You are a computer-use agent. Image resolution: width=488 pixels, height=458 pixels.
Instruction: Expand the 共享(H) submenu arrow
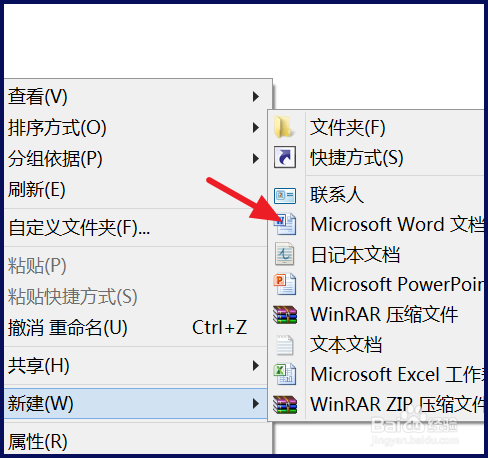[x=256, y=366]
